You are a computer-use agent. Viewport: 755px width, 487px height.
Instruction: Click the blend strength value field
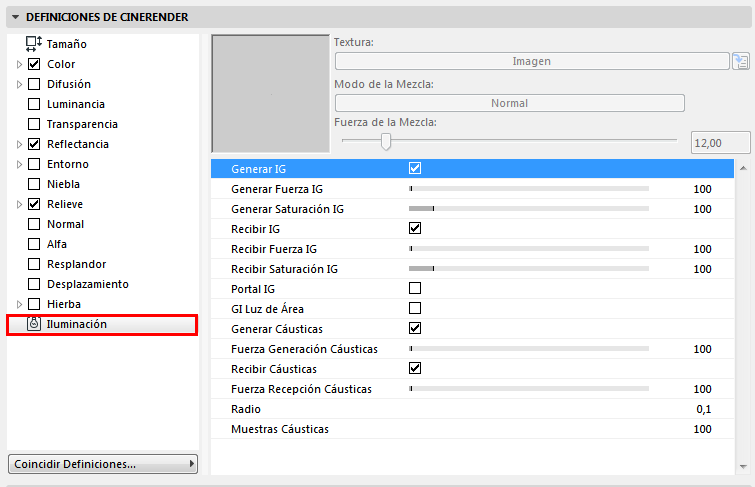720,143
